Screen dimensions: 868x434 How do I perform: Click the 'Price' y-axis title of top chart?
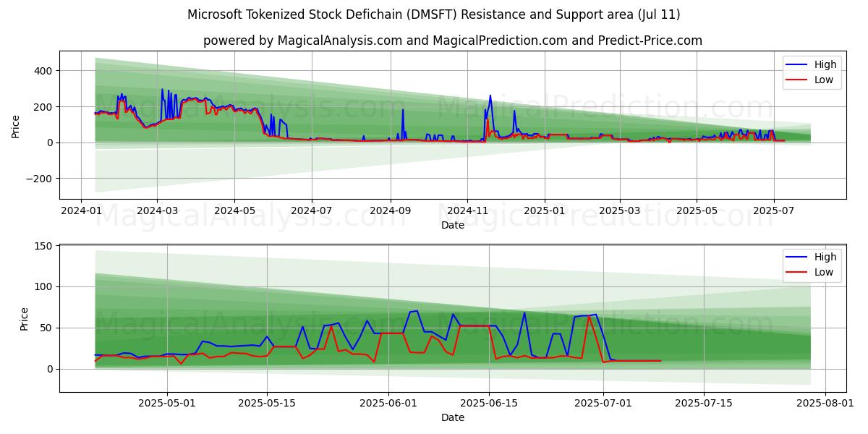[15, 125]
